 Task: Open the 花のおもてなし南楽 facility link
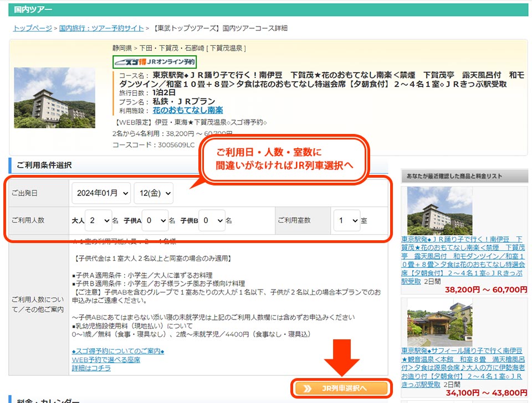coord(188,110)
